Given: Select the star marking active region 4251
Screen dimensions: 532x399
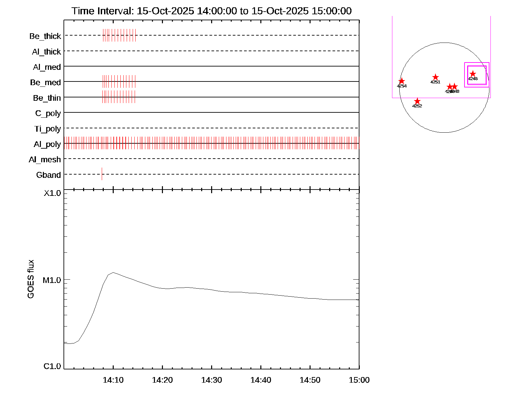Looking at the screenshot, I should (435, 77).
